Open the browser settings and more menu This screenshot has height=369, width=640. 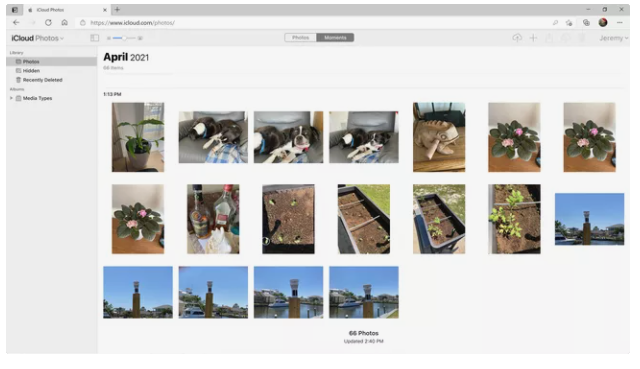click(x=620, y=23)
